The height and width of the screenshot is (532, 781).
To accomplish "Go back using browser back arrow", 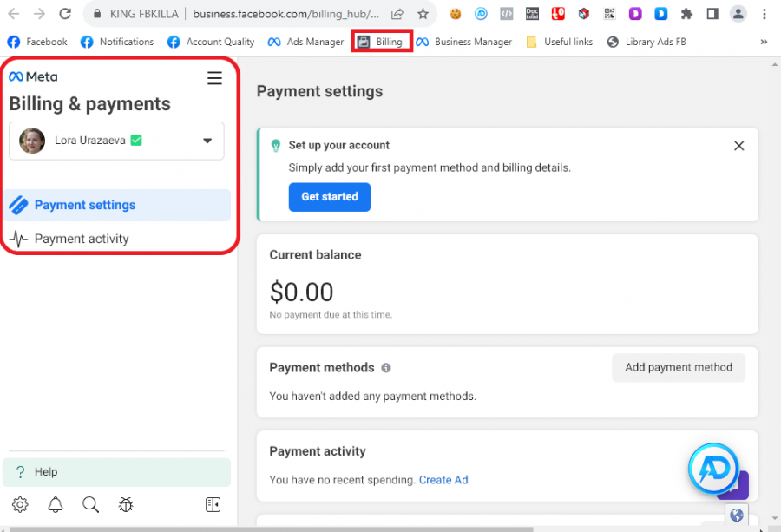I will coord(13,13).
